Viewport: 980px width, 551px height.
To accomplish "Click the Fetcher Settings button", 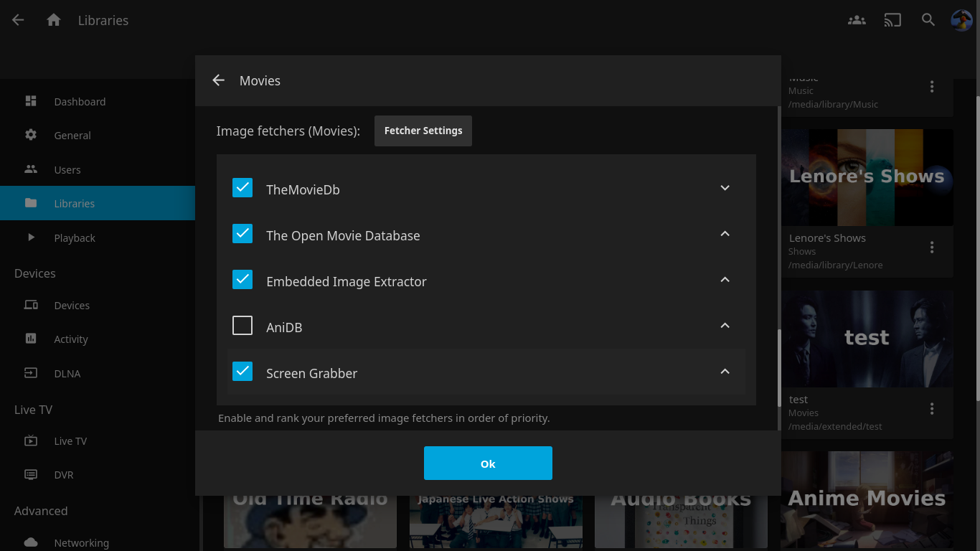I will [423, 131].
